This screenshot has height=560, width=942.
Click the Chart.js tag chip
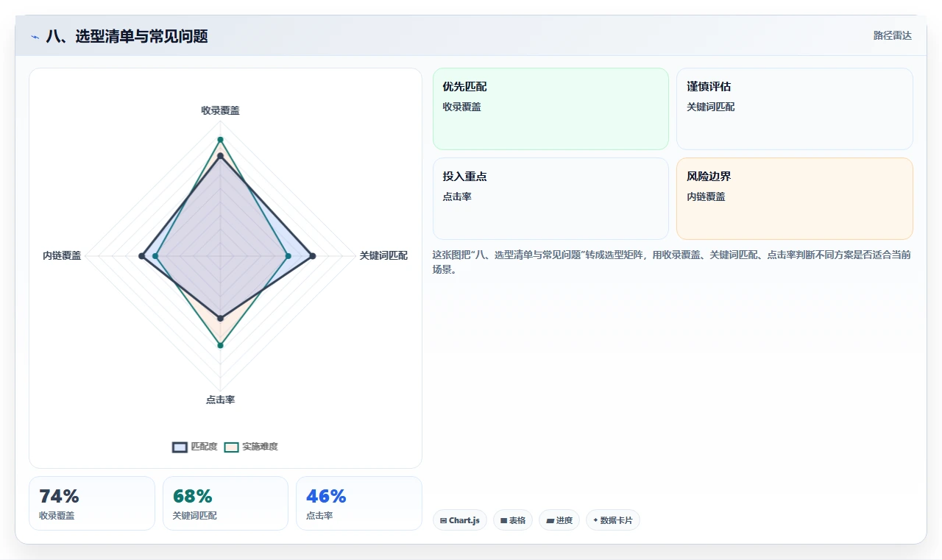[x=460, y=520]
